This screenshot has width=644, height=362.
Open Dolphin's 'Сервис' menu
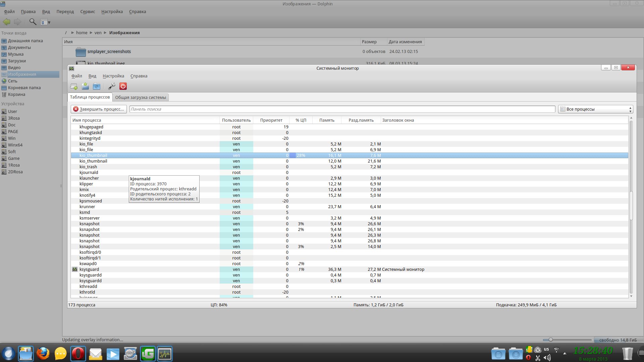pos(88,12)
